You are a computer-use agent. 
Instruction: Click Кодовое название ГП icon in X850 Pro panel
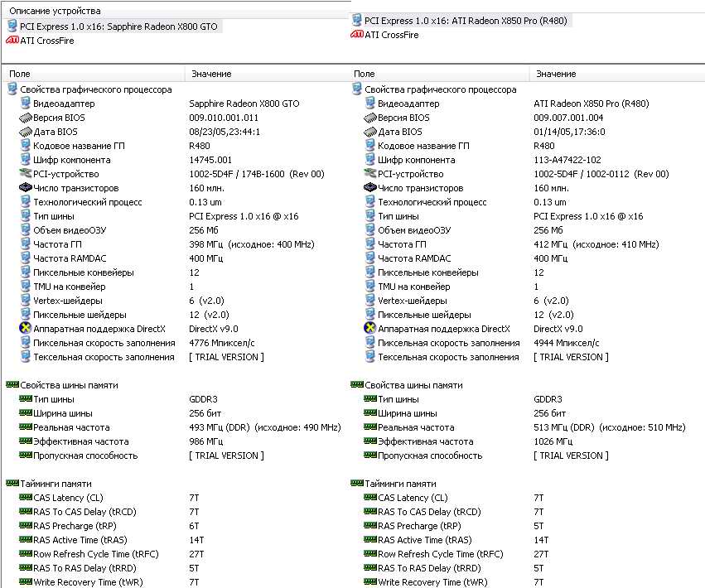(x=370, y=146)
